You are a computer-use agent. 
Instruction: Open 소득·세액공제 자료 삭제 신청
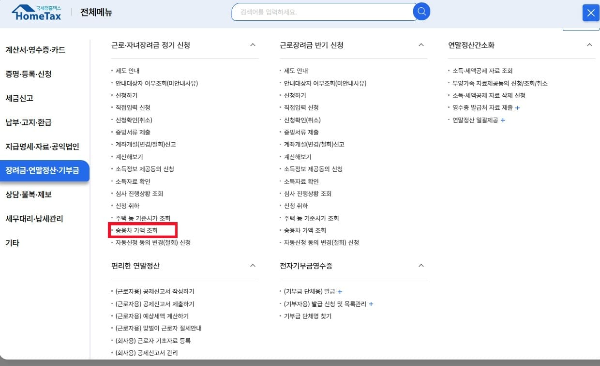489,95
